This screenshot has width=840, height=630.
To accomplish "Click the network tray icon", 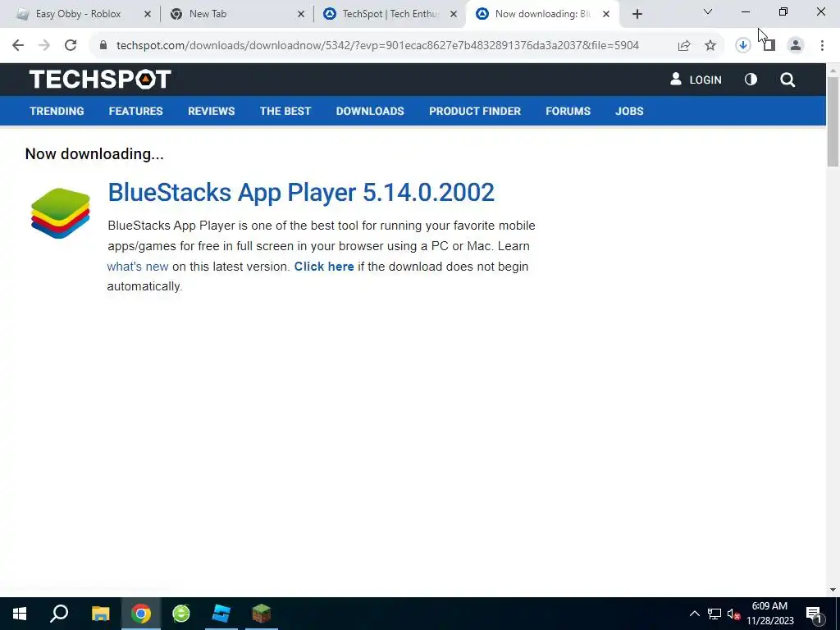I will [714, 614].
